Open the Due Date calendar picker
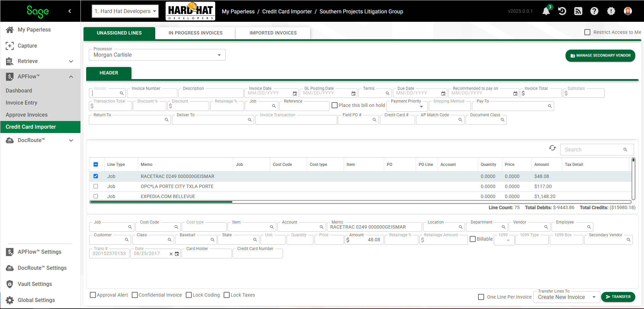Screen dimensions: 644x309 tap(443, 94)
